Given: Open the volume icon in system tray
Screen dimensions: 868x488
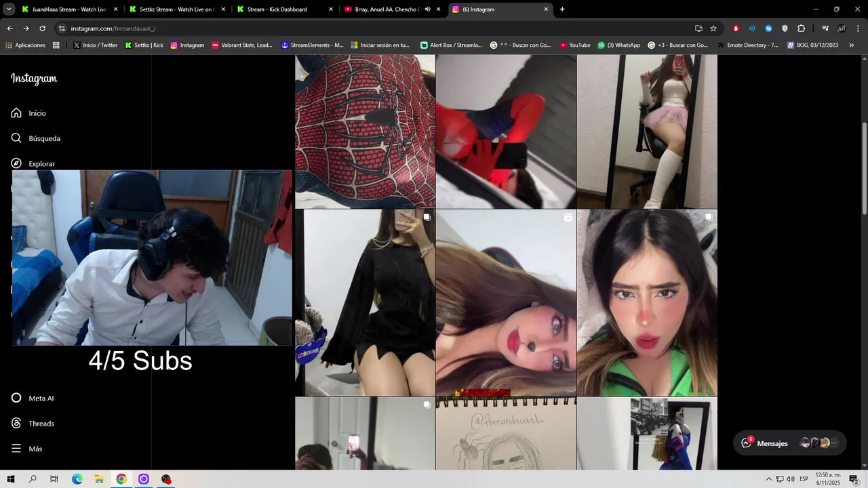Looking at the screenshot, I should (x=791, y=479).
